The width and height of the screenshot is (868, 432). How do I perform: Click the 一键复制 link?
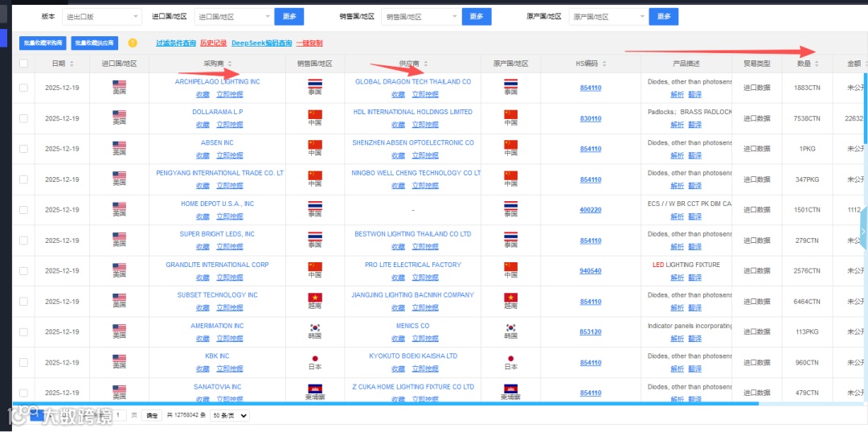click(309, 43)
